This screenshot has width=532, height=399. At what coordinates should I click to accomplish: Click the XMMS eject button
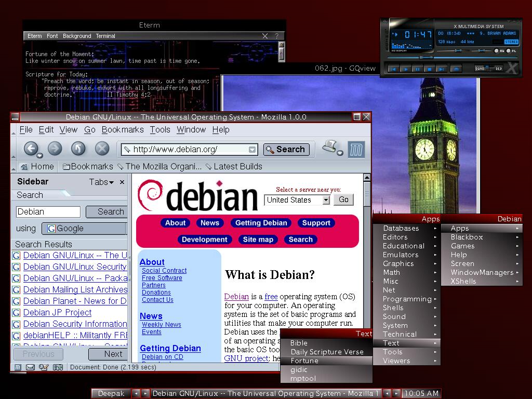coord(456,69)
